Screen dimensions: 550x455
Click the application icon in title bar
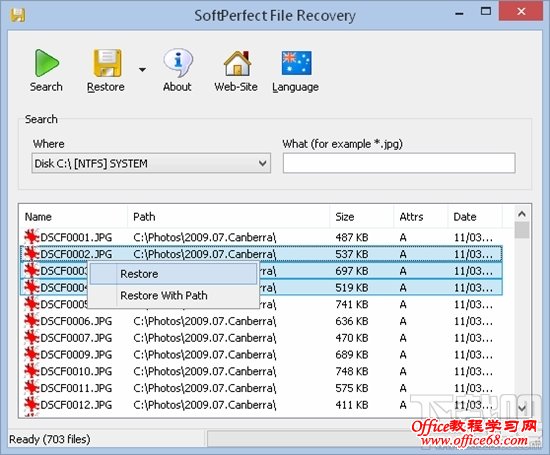[x=18, y=15]
